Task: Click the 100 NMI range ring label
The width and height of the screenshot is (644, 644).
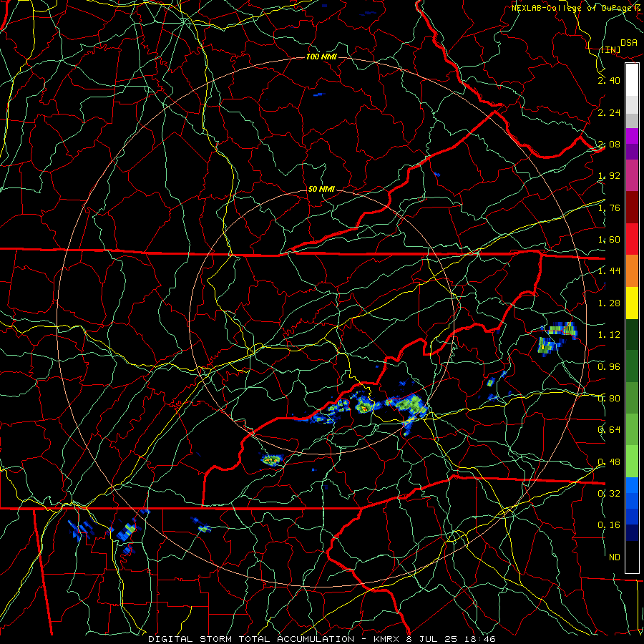Action: tap(321, 57)
